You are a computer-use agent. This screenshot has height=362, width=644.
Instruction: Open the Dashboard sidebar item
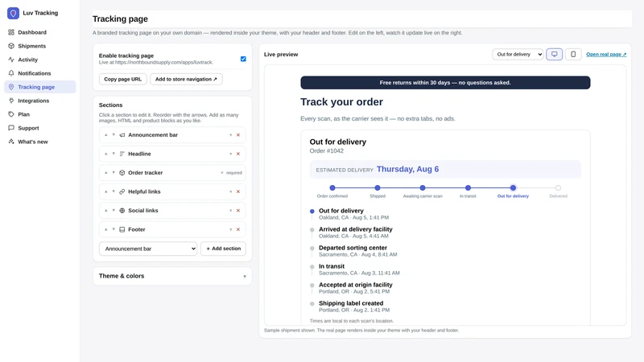tap(39, 32)
